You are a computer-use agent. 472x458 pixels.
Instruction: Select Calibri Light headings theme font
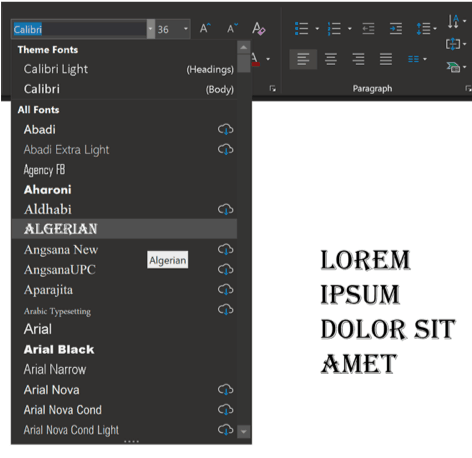[124, 69]
